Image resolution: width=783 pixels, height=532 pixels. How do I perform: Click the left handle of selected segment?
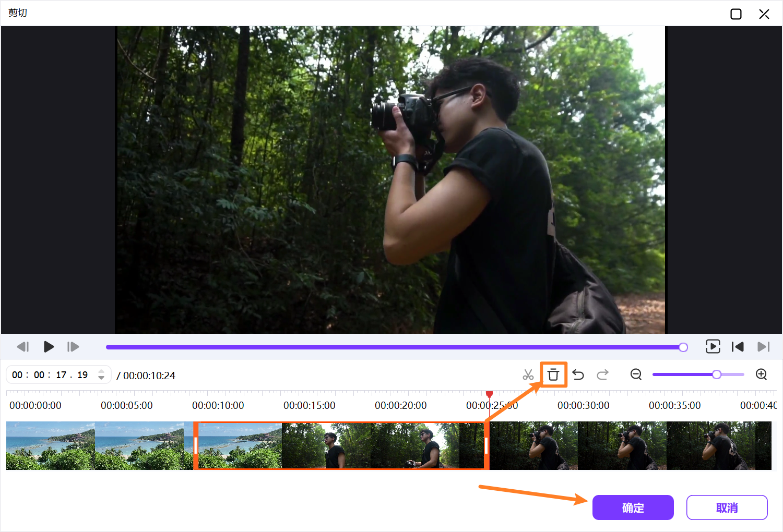pyautogui.click(x=196, y=445)
